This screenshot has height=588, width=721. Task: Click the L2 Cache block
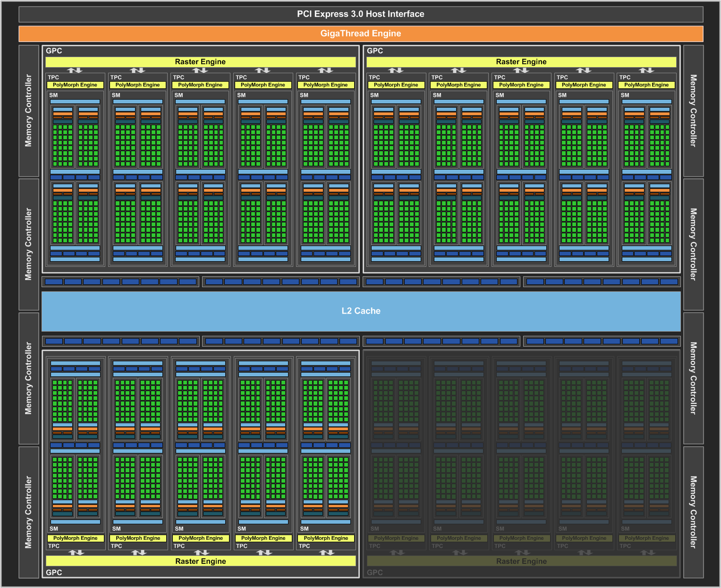tap(361, 311)
